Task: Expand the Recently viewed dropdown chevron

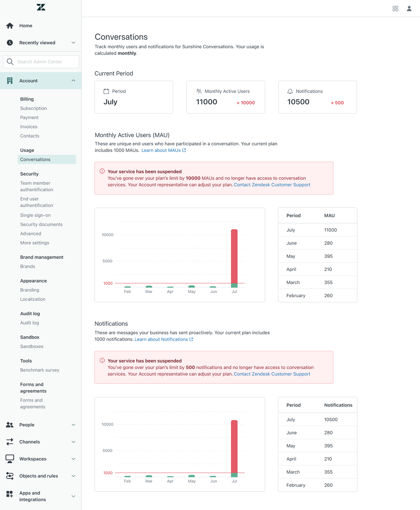Action: tap(73, 43)
